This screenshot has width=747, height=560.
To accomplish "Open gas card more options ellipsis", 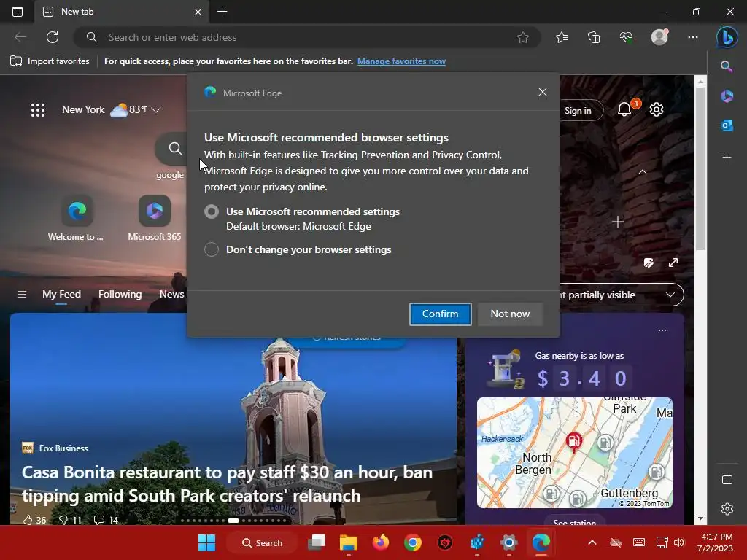I will click(x=662, y=330).
